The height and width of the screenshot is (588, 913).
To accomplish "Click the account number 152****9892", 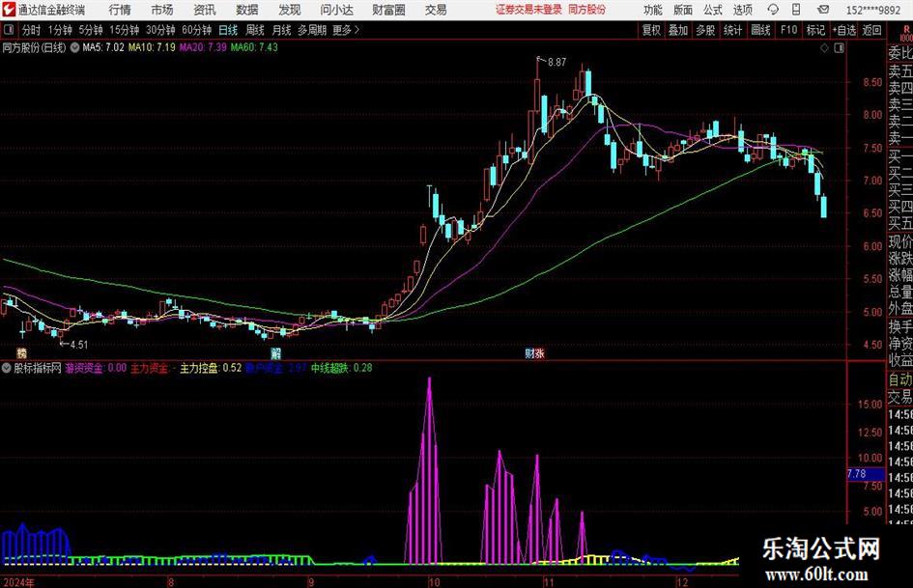I will [872, 10].
